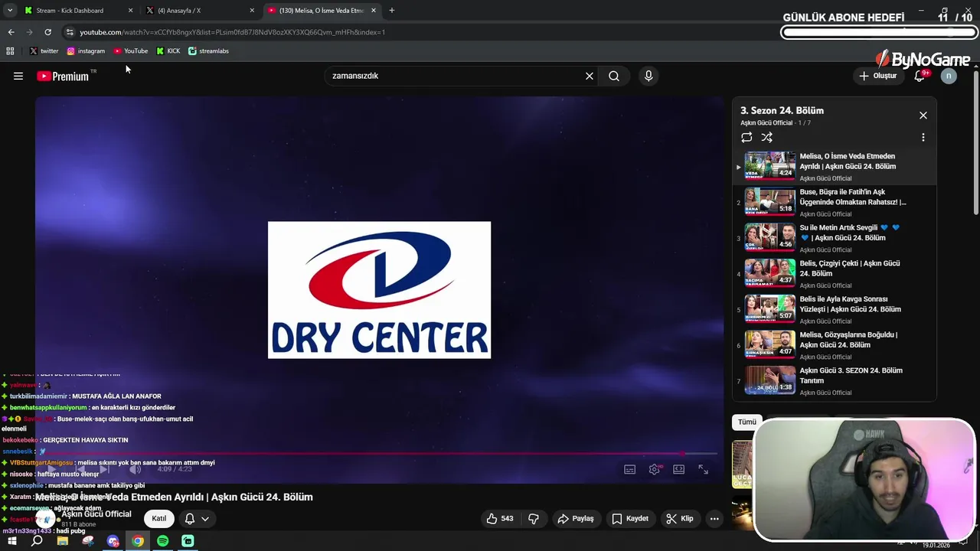Open Chrome from taskbar
The height and width of the screenshot is (551, 980).
click(138, 541)
